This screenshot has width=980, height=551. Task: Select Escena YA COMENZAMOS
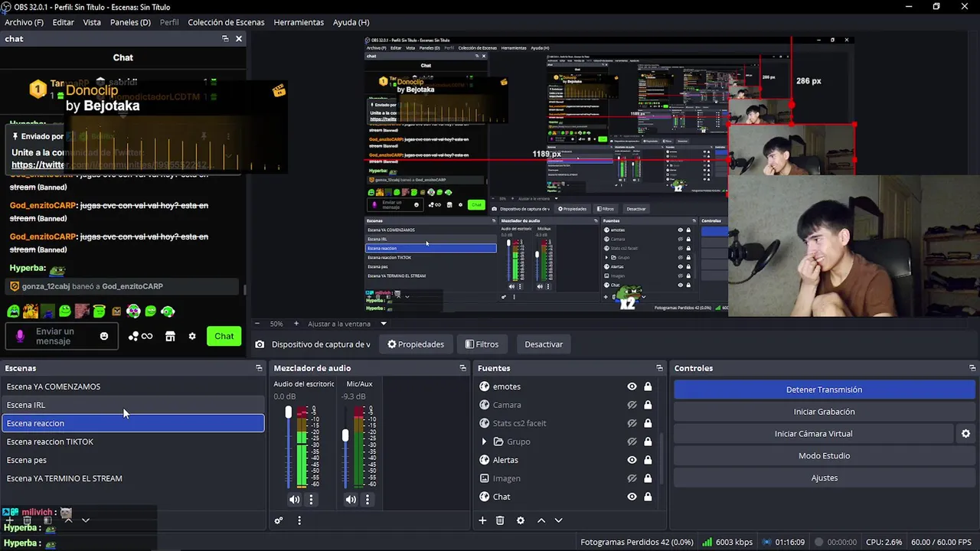pos(133,386)
